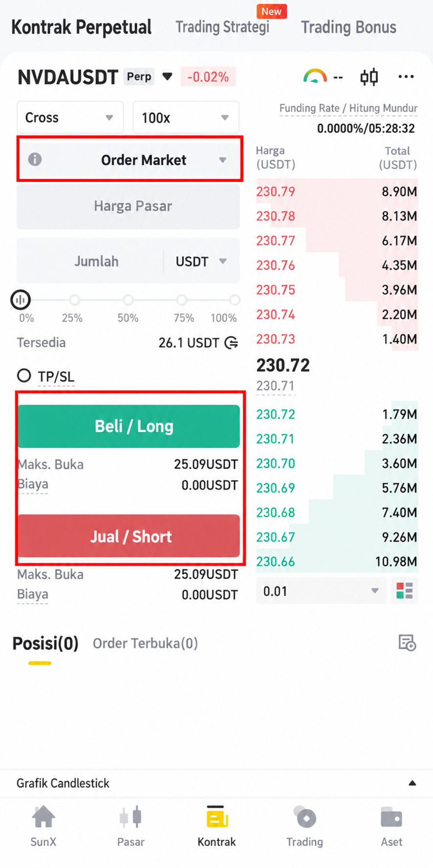
Task: Expand the Cross margin mode dropdown
Action: pos(70,117)
